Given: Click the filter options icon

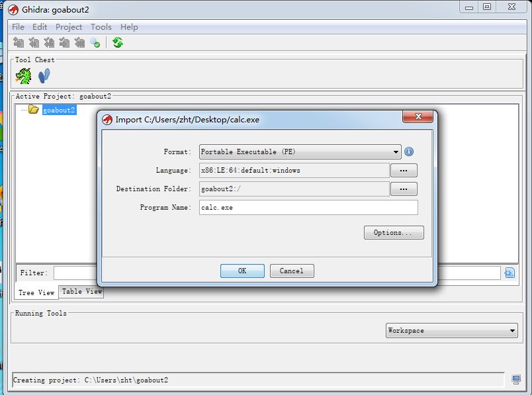Looking at the screenshot, I should [x=510, y=273].
